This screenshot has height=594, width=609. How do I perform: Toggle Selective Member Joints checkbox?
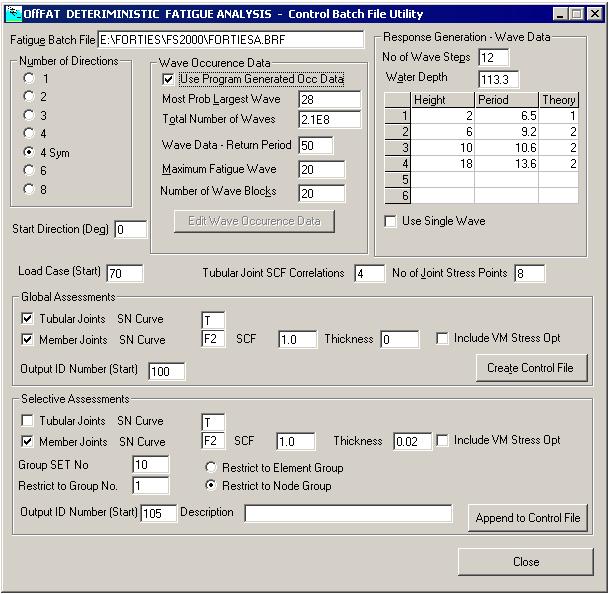(x=27, y=442)
